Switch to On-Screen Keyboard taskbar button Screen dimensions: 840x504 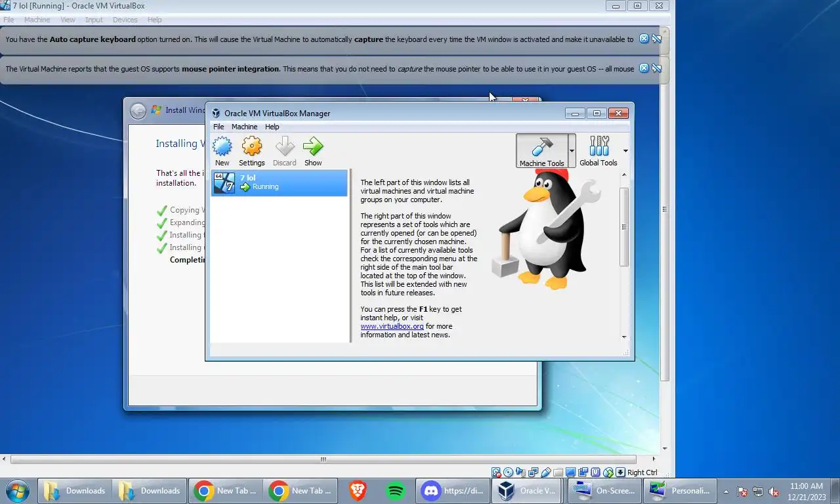604,490
